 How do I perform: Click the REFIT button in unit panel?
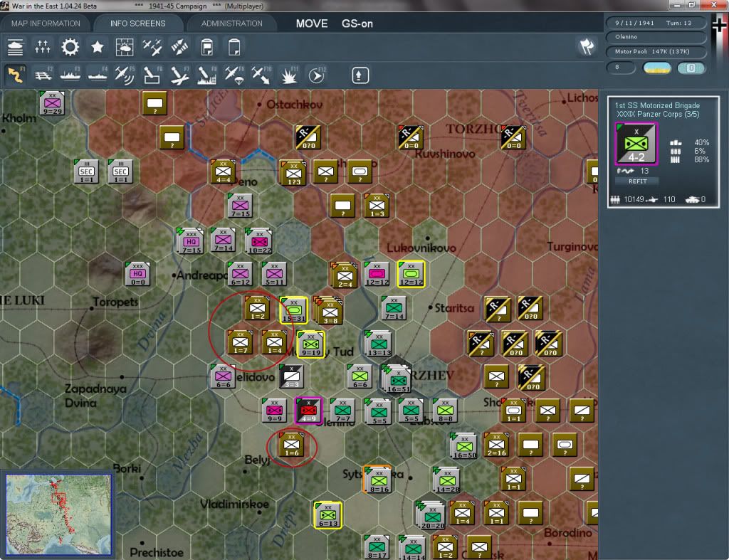[x=637, y=181]
